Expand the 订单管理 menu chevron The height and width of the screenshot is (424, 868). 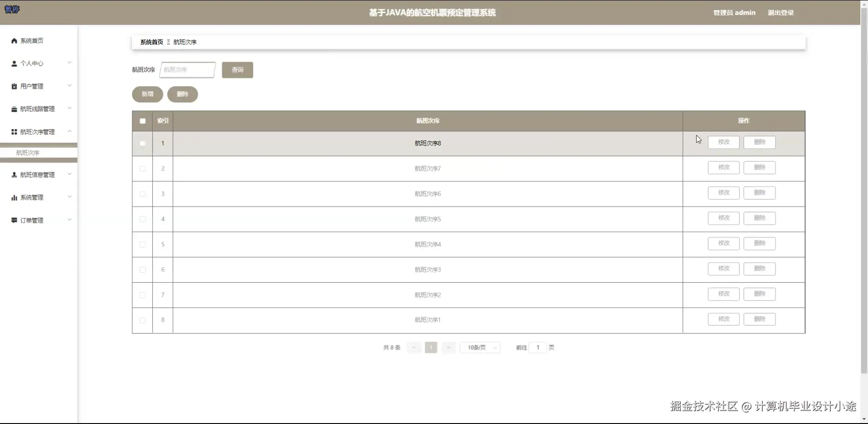click(x=69, y=220)
